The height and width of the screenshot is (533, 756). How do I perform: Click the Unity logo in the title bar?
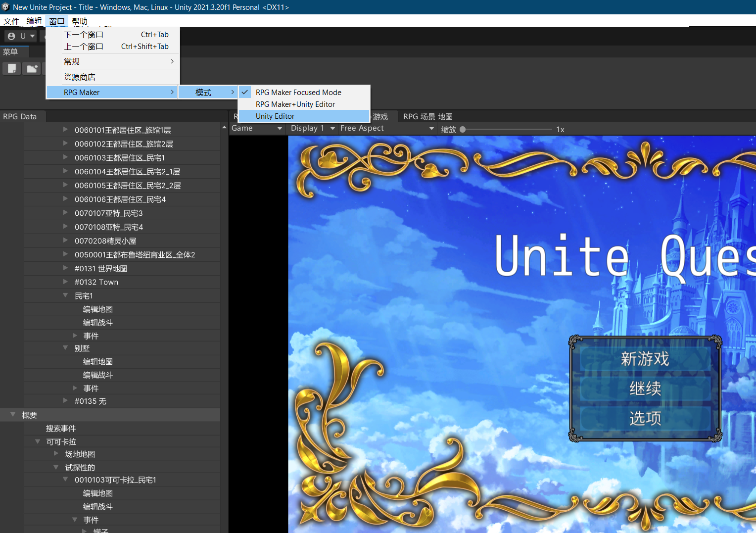pos(5,7)
